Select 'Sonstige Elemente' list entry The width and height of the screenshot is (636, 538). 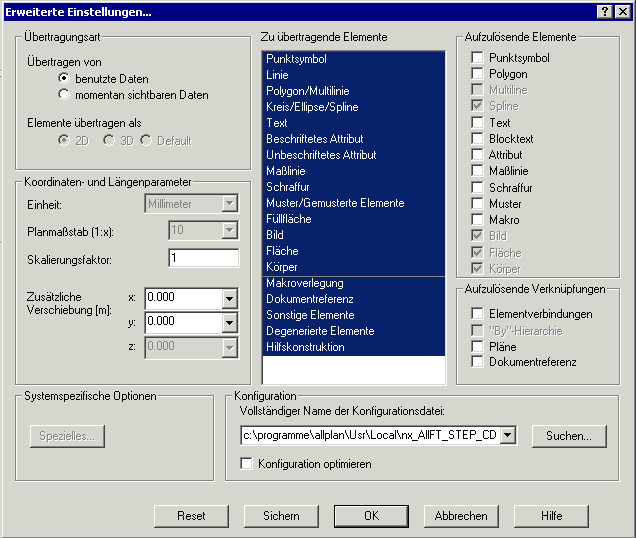click(354, 315)
